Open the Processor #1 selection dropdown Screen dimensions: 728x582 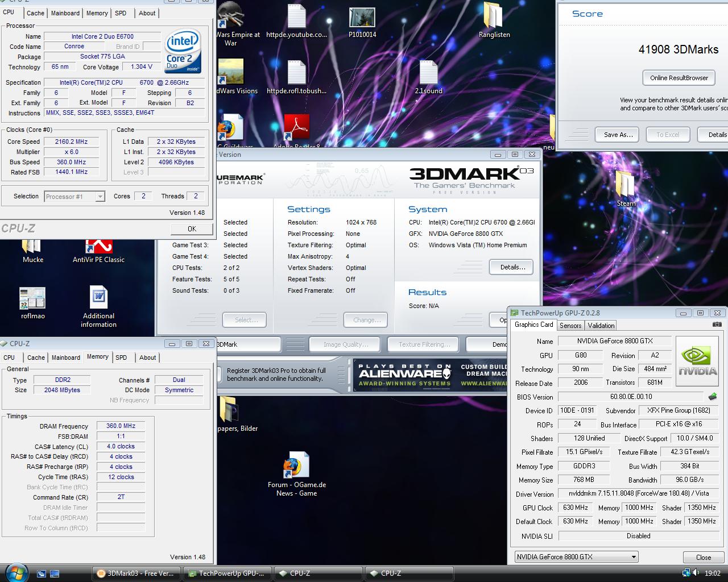pos(75,197)
